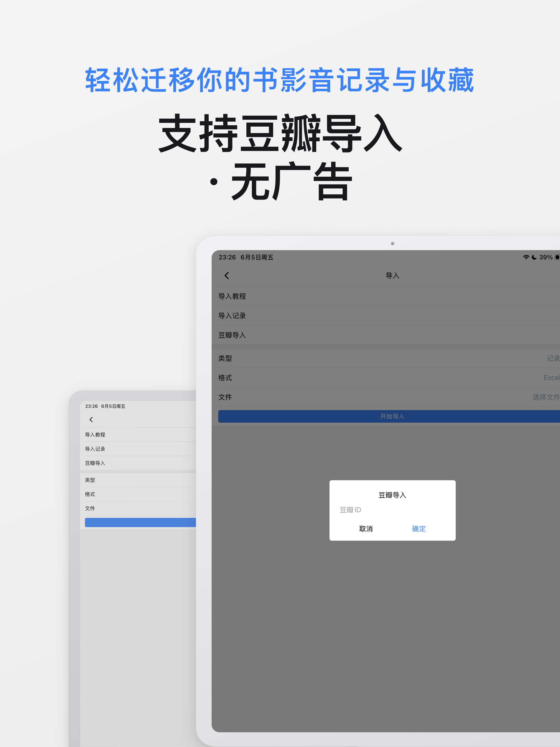Tap the Wi-Fi status icon

pos(526,257)
